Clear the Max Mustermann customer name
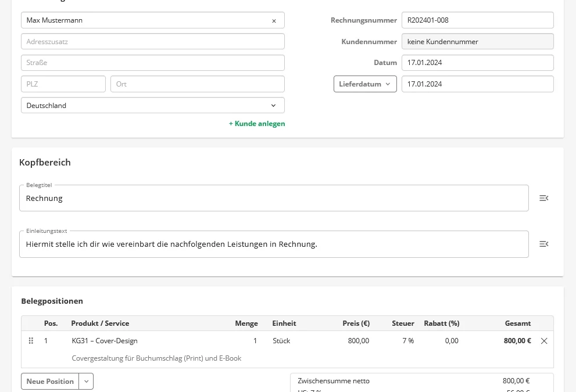The height and width of the screenshot is (392, 576). 274,21
